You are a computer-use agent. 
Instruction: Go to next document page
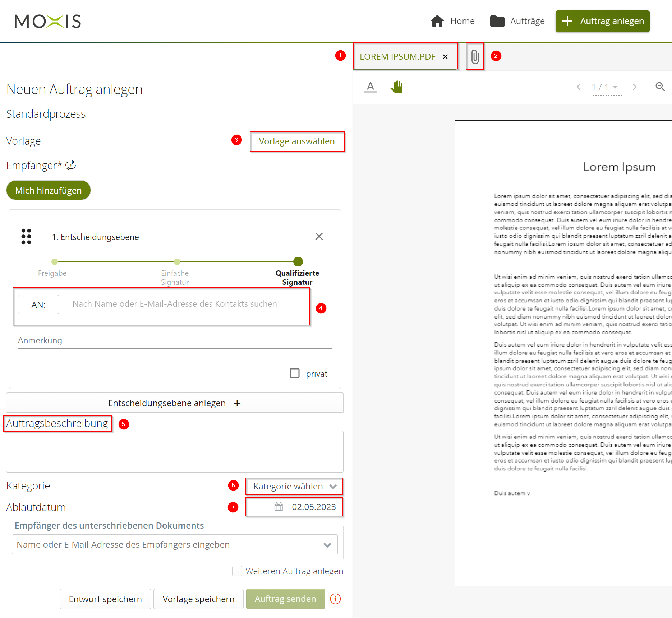coord(635,87)
